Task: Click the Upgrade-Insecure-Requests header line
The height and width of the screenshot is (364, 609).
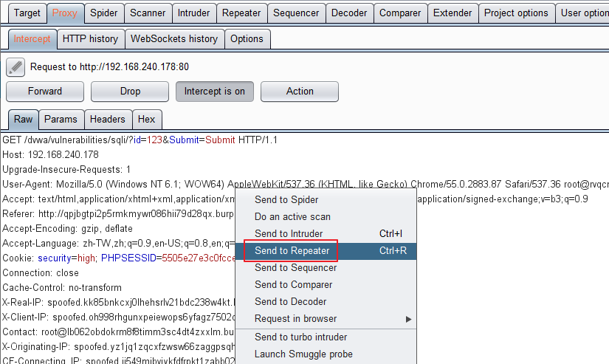Action: (x=66, y=170)
